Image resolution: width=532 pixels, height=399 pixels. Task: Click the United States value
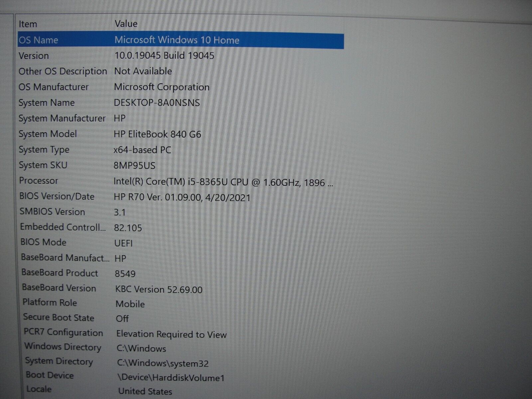click(x=145, y=391)
